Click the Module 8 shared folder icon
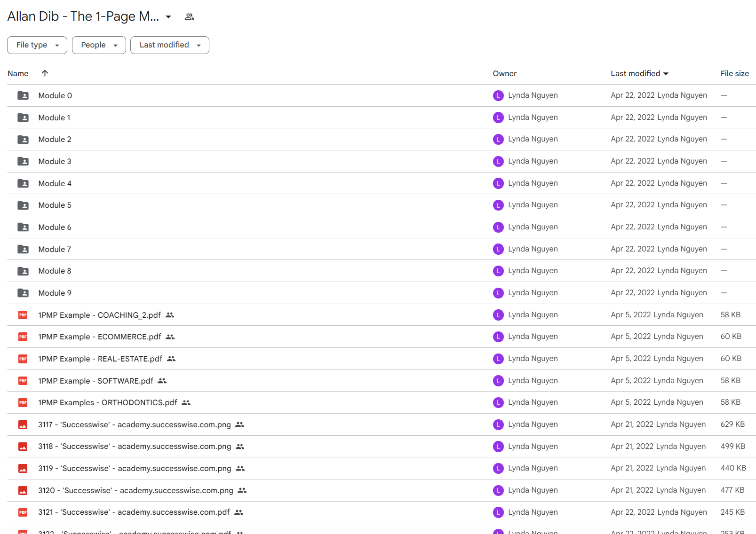 point(23,271)
